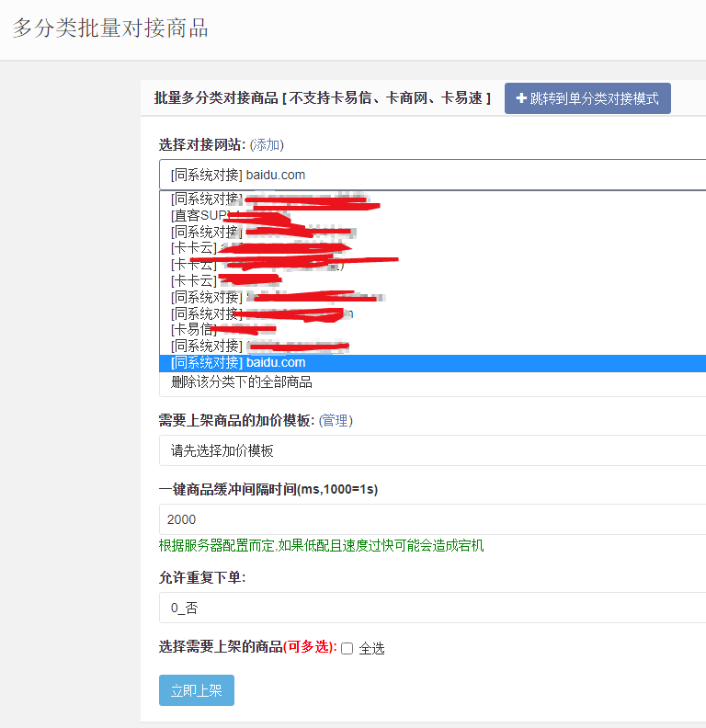Image resolution: width=706 pixels, height=728 pixels.
Task: Select the topmost [同系统对接] list option
Action: [207, 199]
